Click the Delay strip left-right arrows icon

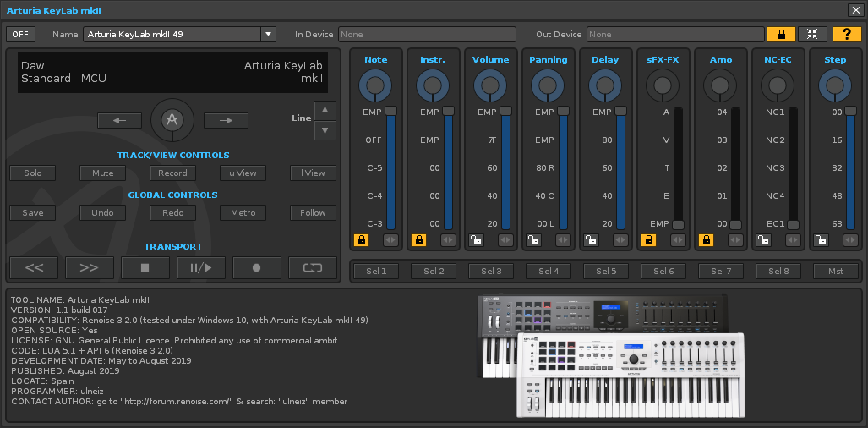point(621,240)
